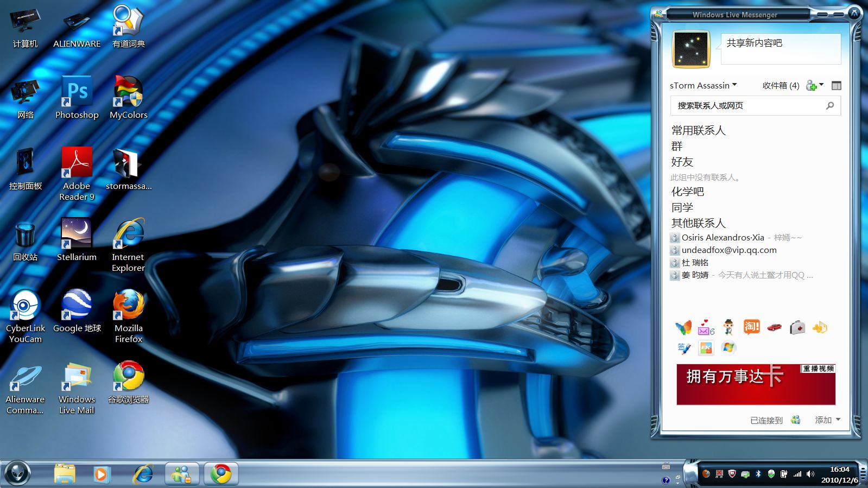Open the 回收站 recycle bin icon
This screenshot has width=868, height=488.
(x=25, y=242)
